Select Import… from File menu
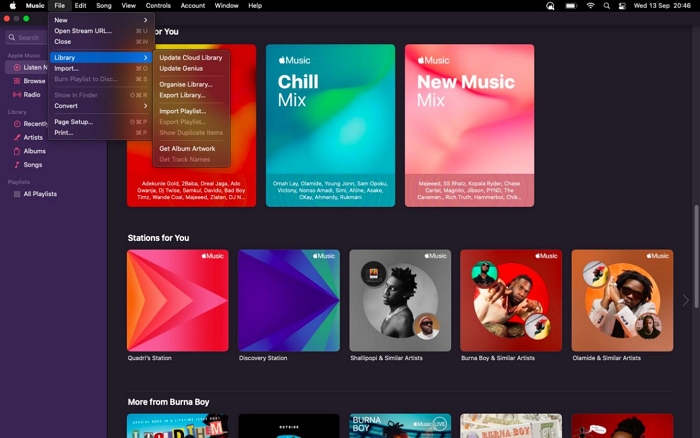The width and height of the screenshot is (700, 438). tap(101, 68)
